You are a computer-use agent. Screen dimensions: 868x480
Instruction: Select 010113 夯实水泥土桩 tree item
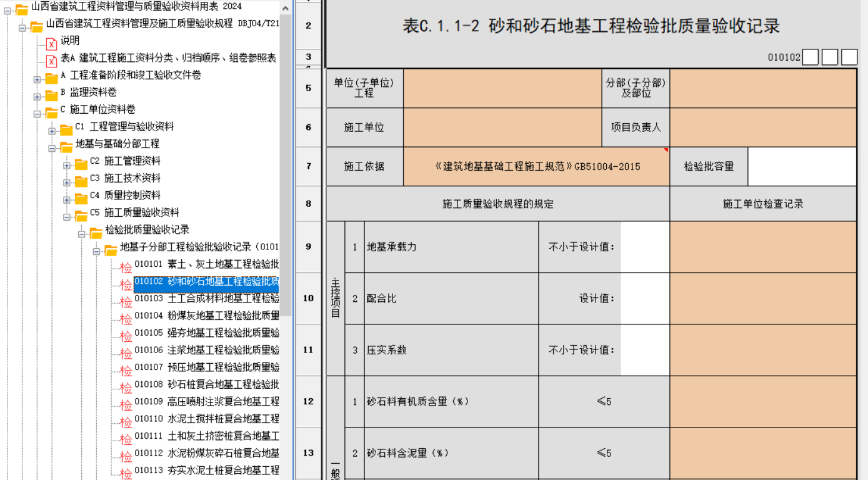pos(206,470)
